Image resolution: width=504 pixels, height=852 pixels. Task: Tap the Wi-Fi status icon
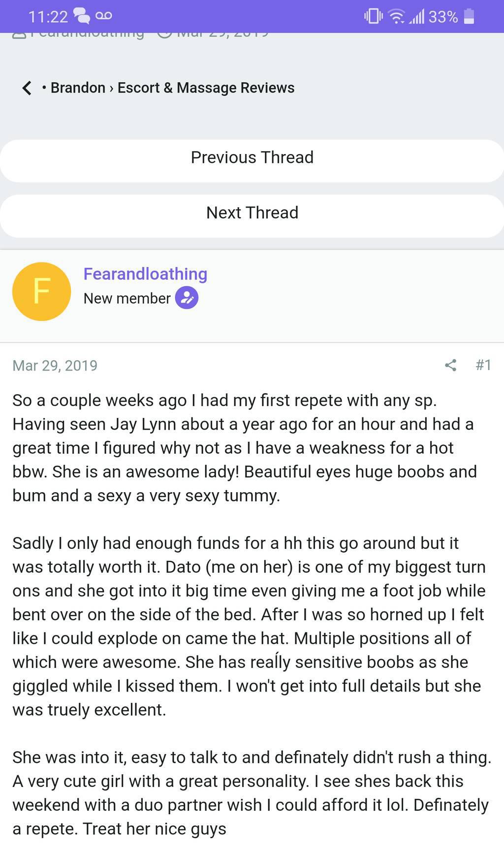click(x=397, y=17)
